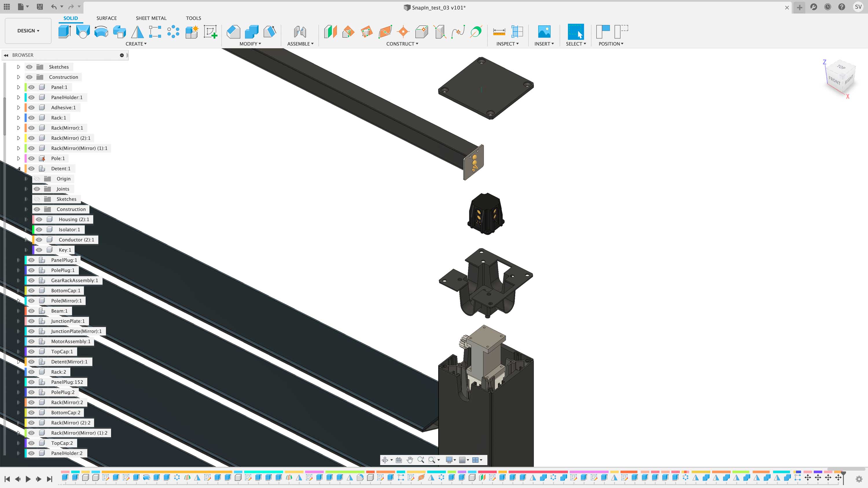Expand the Panel:1 tree node

click(x=19, y=87)
